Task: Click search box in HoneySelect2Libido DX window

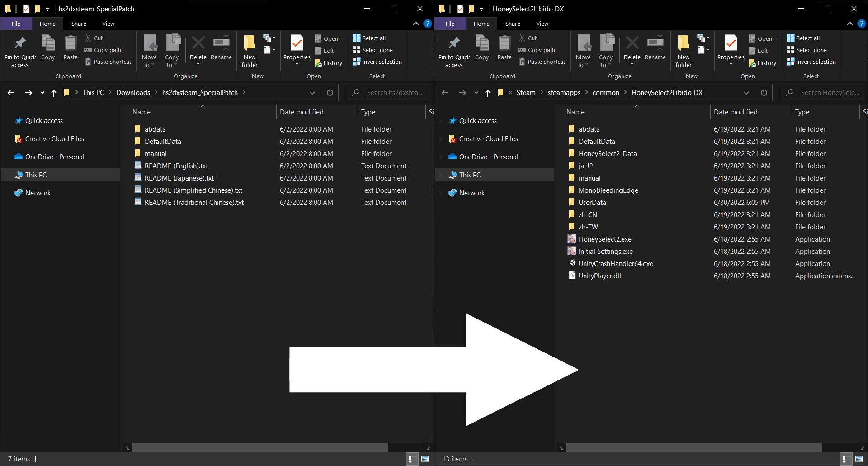Action: (x=820, y=93)
